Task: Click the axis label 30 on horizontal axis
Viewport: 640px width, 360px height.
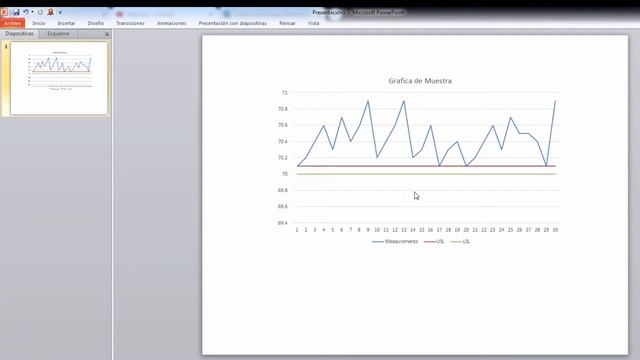Action: pos(555,230)
